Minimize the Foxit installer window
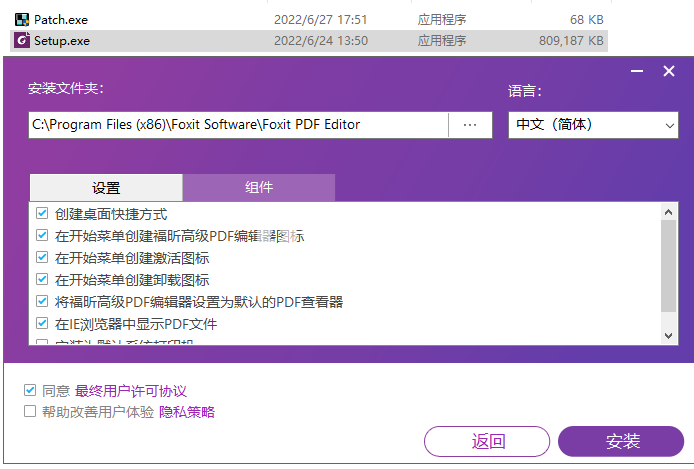Screen dimensions: 694x469 637,71
